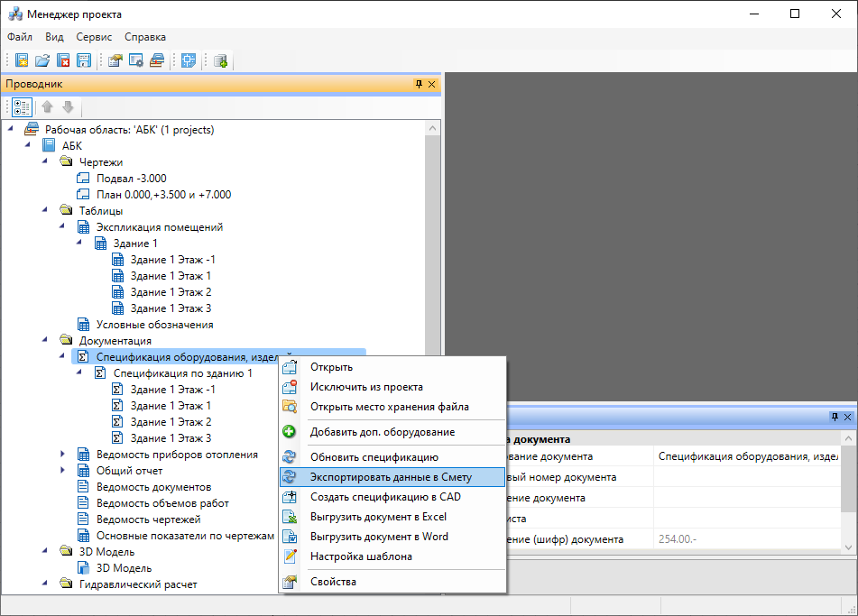Select Ведомость объемов работ item
Screen dimensions: 858x616
click(x=162, y=503)
